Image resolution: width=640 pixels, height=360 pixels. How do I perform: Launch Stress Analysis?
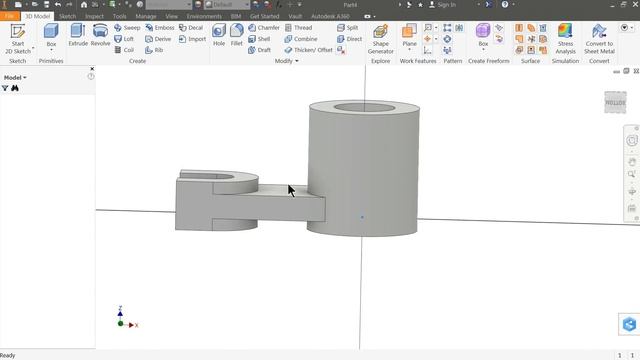click(x=565, y=39)
